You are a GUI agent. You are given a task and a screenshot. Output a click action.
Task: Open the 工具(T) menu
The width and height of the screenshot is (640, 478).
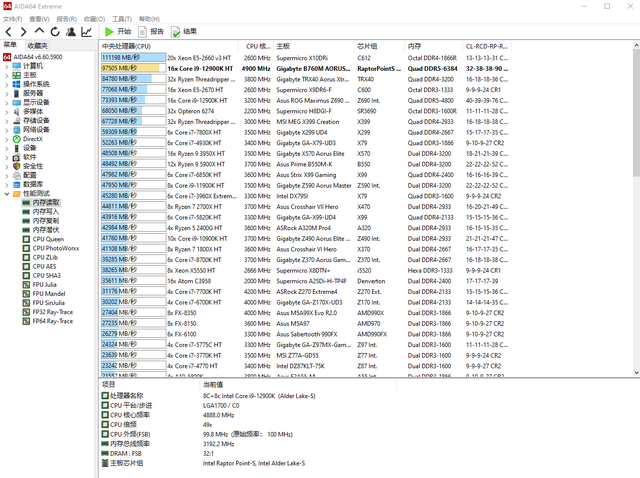click(x=122, y=19)
